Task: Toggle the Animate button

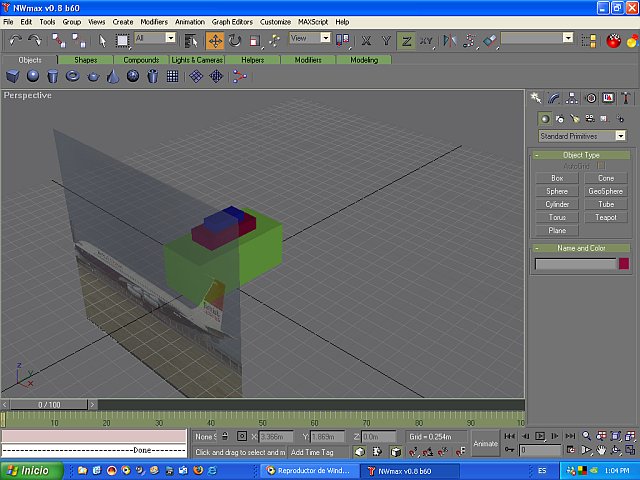Action: (485, 443)
